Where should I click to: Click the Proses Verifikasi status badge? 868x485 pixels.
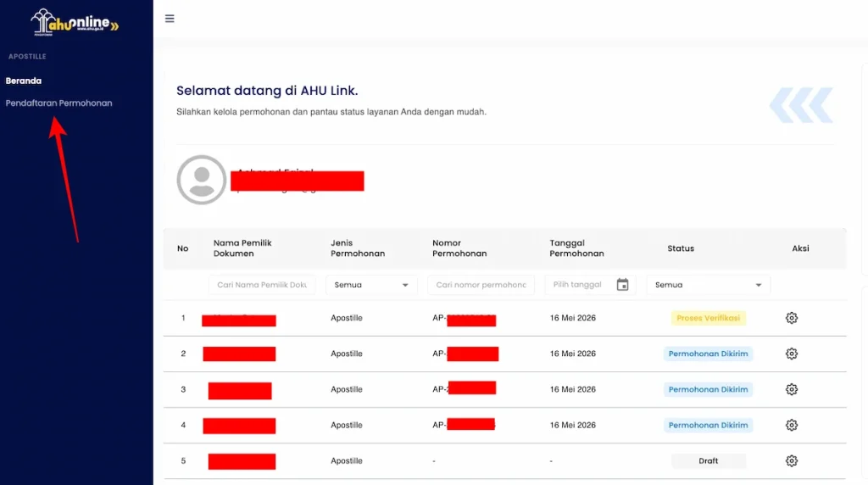[x=708, y=318]
